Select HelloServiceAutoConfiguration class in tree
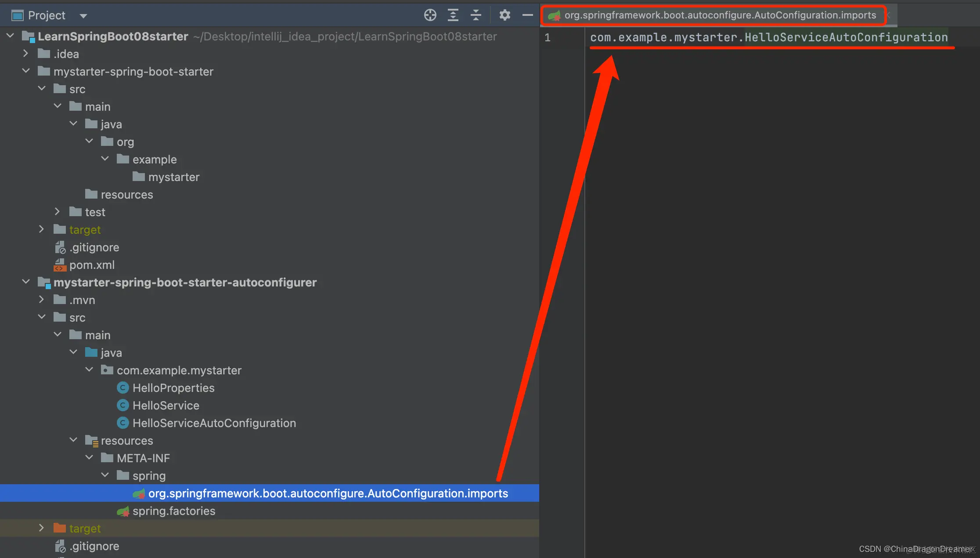The height and width of the screenshot is (558, 980). point(214,423)
